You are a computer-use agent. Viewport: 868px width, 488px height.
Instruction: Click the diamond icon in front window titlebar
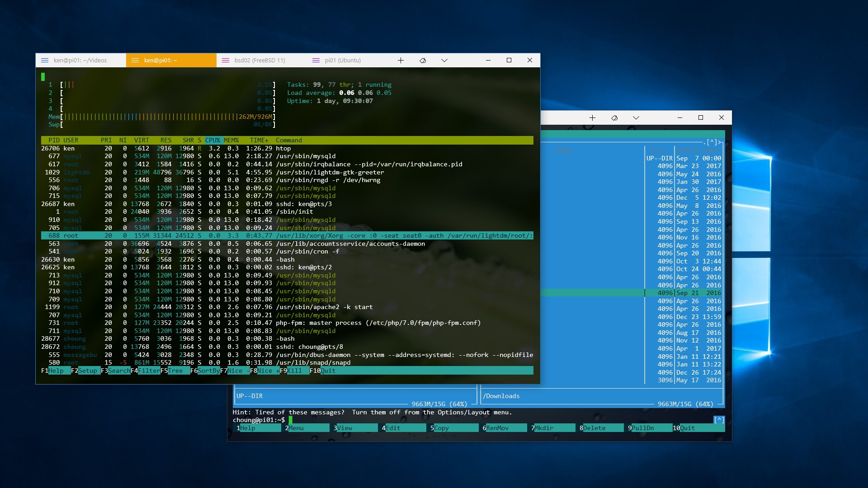[x=423, y=61]
